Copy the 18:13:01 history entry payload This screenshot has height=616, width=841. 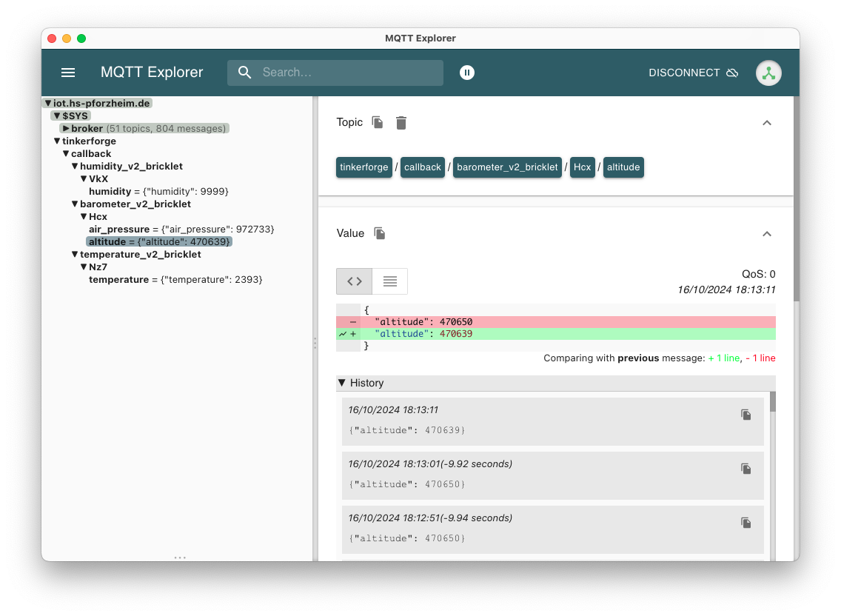tap(745, 469)
